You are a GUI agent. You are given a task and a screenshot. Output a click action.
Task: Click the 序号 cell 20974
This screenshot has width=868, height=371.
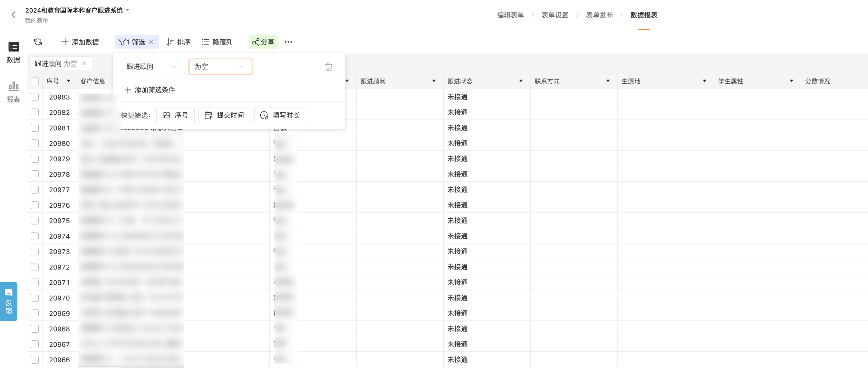point(59,236)
